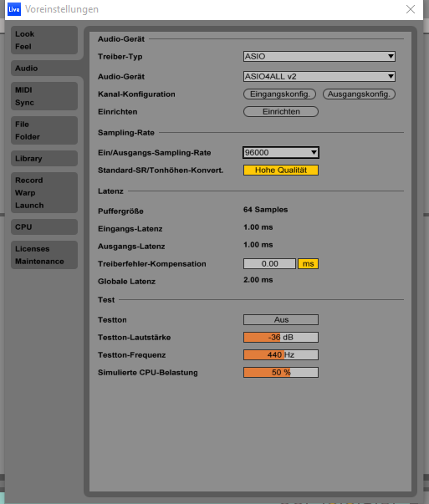Viewport: 429px width, 504px height.
Task: Toggle the ms unit button
Action: pos(308,263)
